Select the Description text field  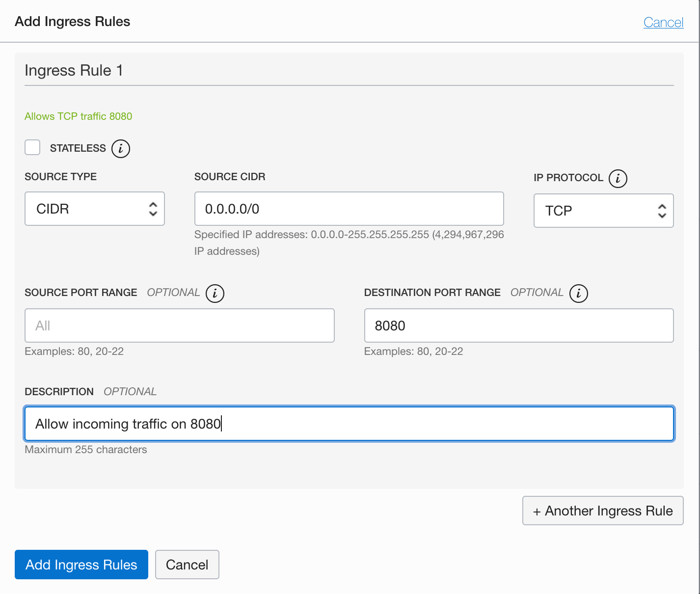point(349,423)
